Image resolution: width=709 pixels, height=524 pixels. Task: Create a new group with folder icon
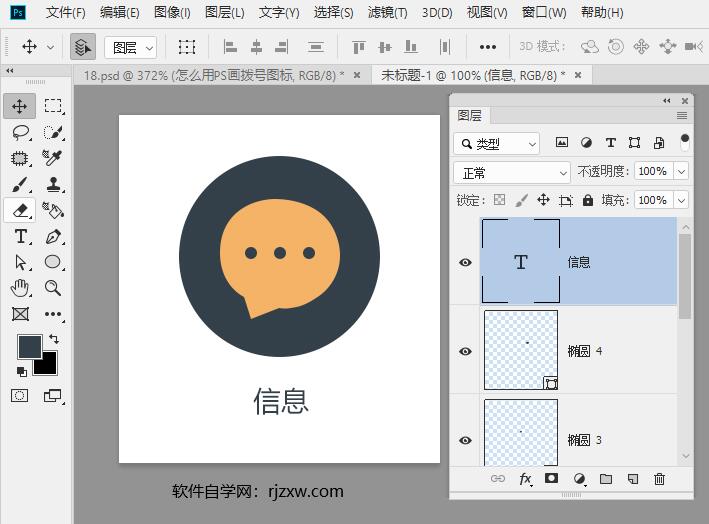[x=605, y=480]
